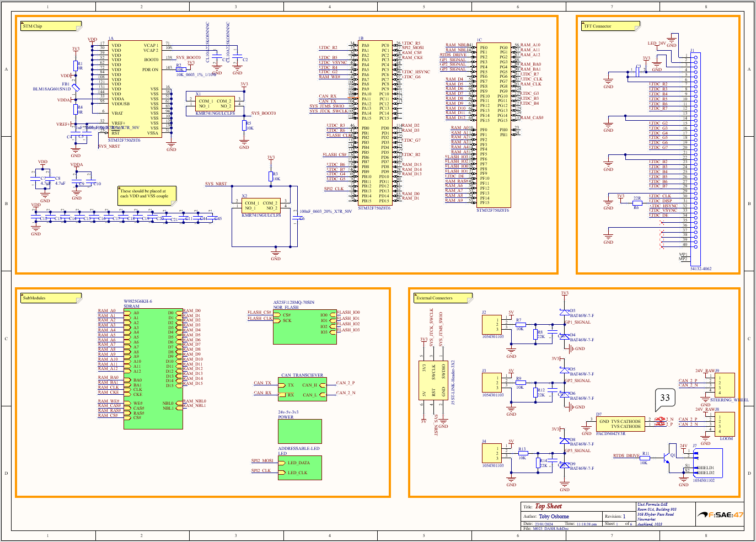Click the VDD/VSS decoupling placement note
The image size is (756, 542).
point(147,195)
